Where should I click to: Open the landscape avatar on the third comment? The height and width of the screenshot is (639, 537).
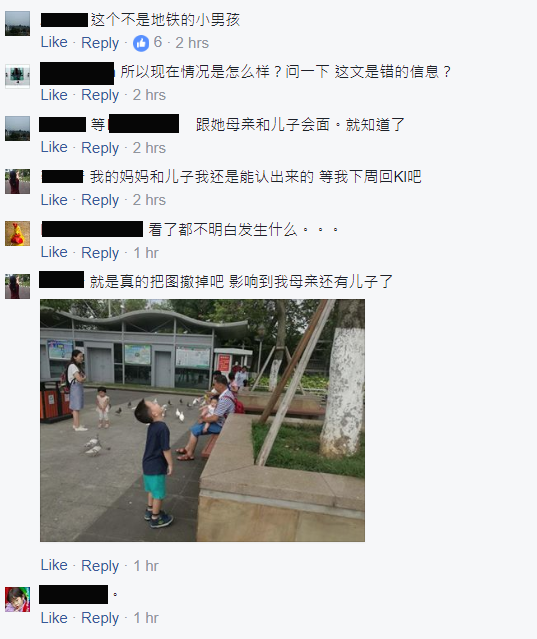pos(18,129)
